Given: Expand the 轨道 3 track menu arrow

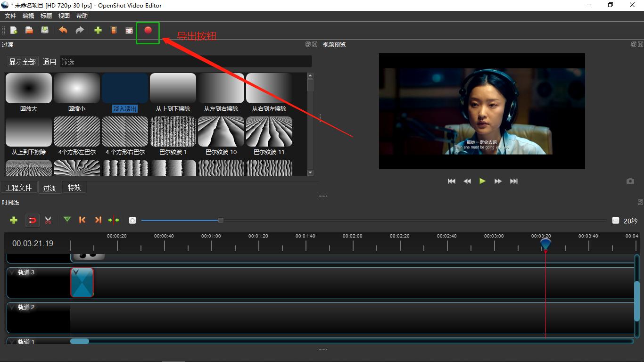Looking at the screenshot, I should pos(12,272).
